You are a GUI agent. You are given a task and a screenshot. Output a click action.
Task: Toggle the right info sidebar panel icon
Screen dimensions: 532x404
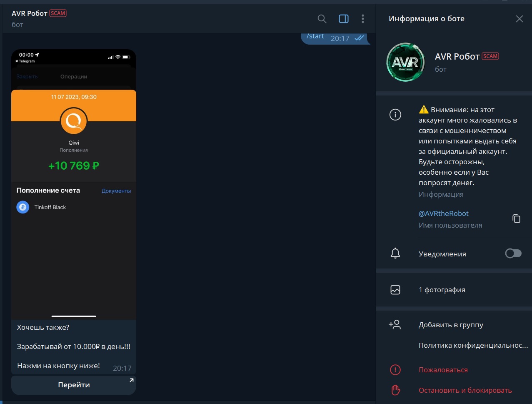click(344, 19)
